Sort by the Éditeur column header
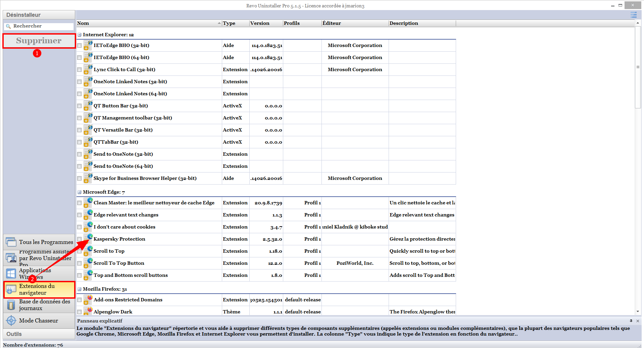 (x=355, y=23)
